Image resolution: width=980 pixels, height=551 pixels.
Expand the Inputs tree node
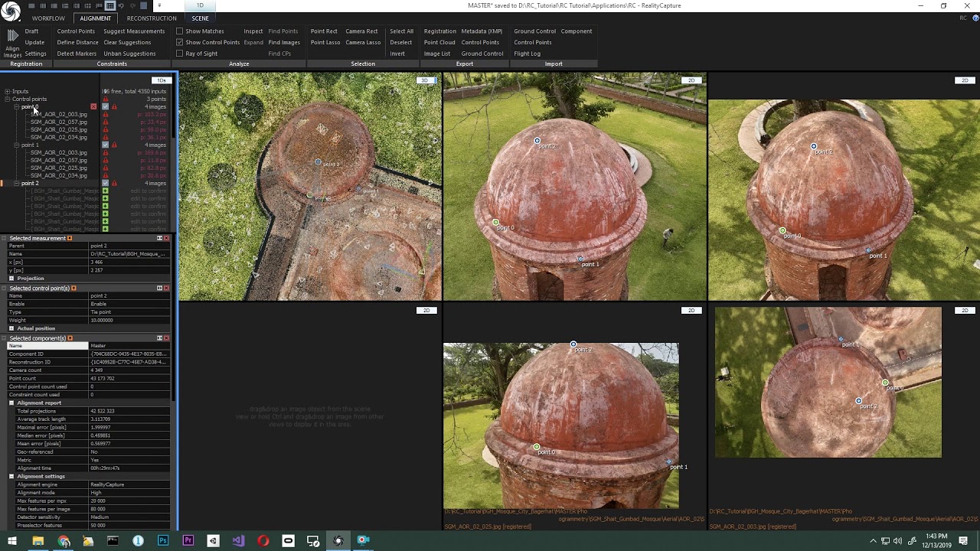pos(7,91)
